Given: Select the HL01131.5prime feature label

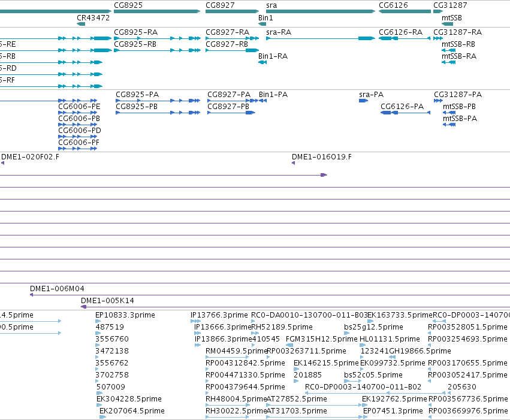Looking at the screenshot, I should coord(390,339).
